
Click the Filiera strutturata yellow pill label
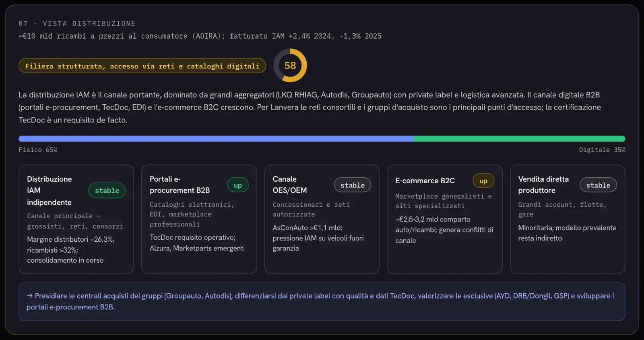[142, 66]
